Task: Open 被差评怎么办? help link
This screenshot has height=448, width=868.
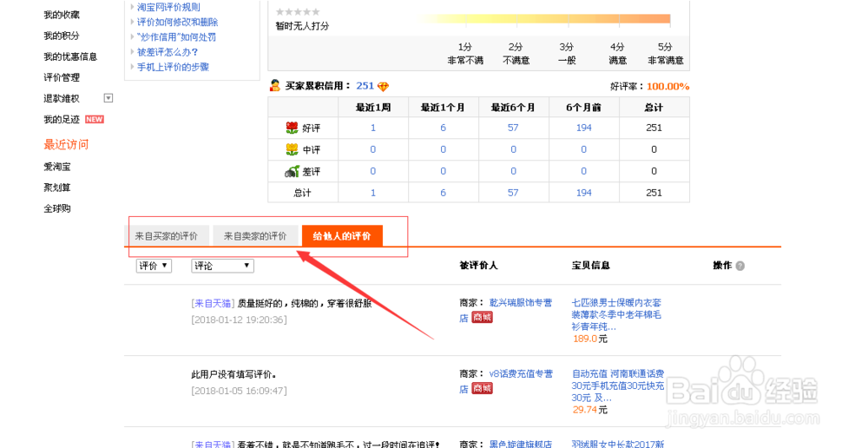Action: (x=168, y=52)
